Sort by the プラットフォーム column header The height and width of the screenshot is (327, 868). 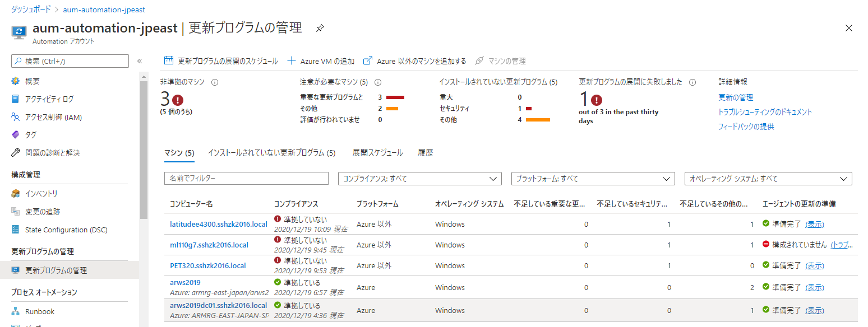377,204
